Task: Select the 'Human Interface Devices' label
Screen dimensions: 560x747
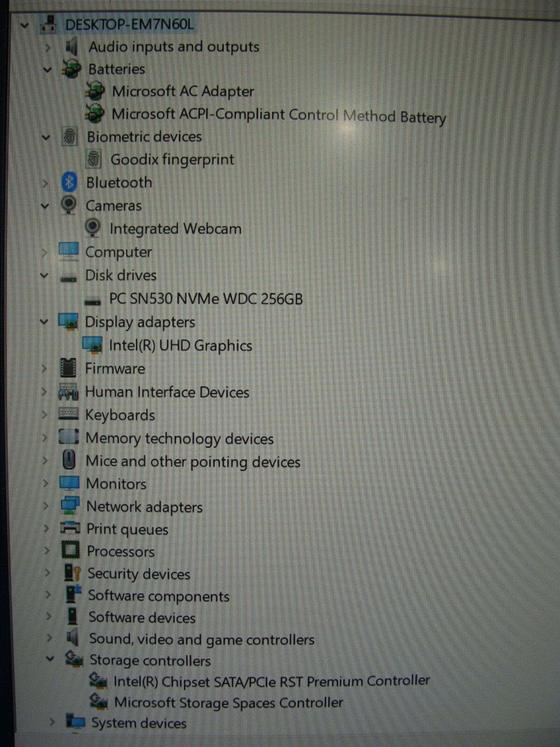Action: pos(167,392)
